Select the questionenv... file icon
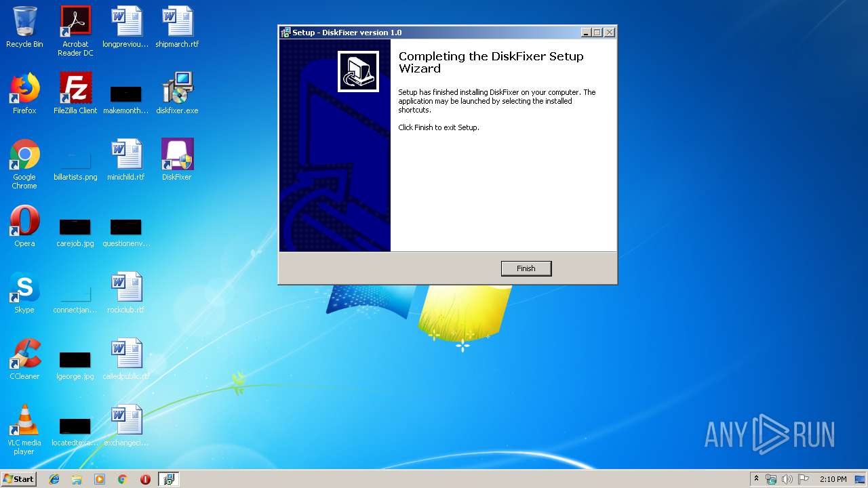This screenshot has height=488, width=868. (x=126, y=232)
